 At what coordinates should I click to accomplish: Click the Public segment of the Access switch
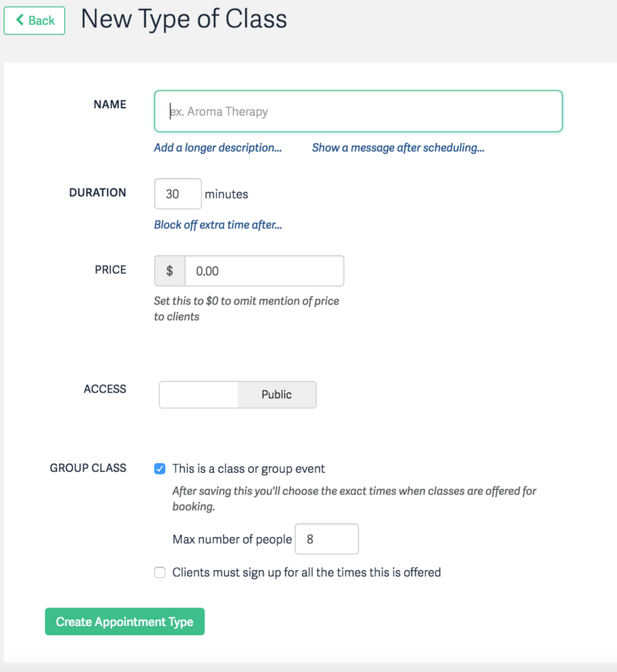[x=276, y=394]
